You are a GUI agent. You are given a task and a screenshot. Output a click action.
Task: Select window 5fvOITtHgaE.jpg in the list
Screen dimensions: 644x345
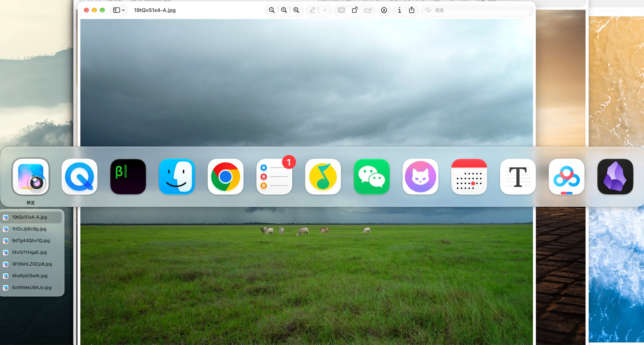point(31,252)
